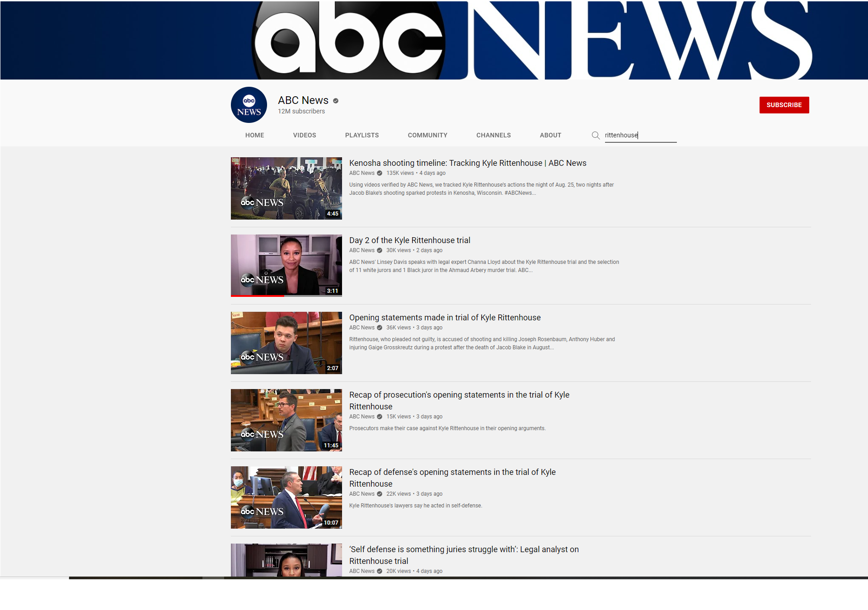Click the 4:45 duration badge on Kenosha thumbnail
The width and height of the screenshot is (868, 610).
point(333,214)
